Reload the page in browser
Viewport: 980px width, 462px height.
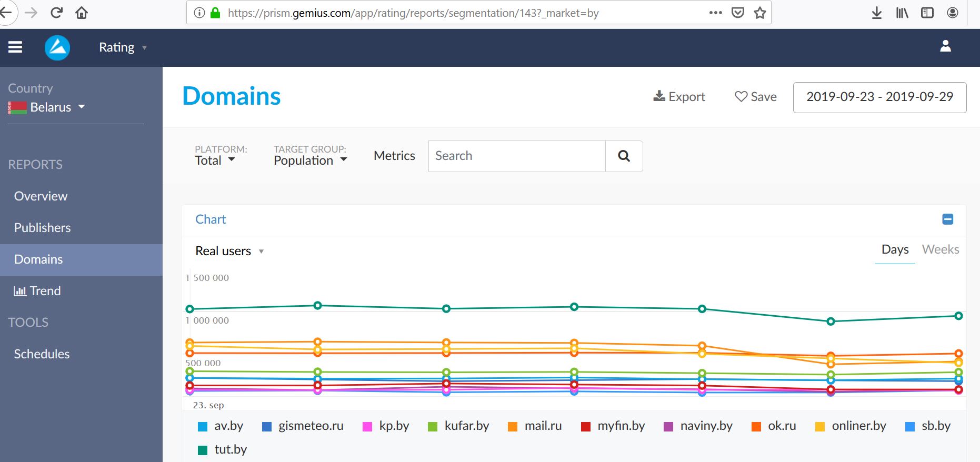[56, 13]
